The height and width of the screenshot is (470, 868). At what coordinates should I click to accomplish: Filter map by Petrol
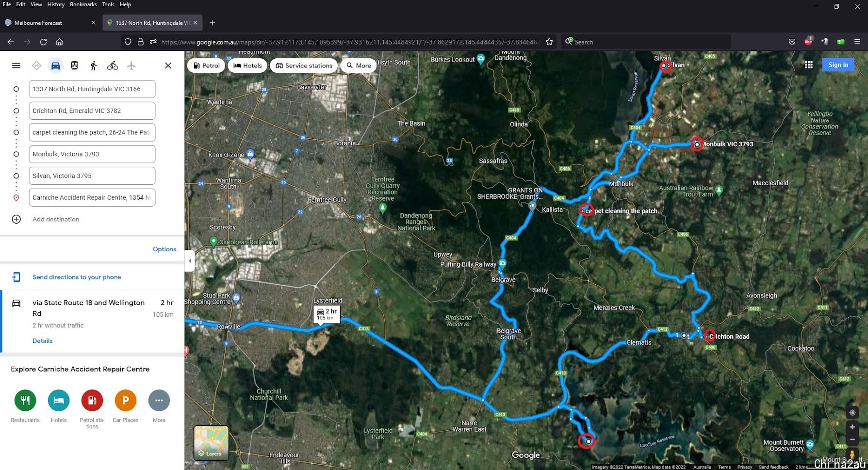coord(206,65)
